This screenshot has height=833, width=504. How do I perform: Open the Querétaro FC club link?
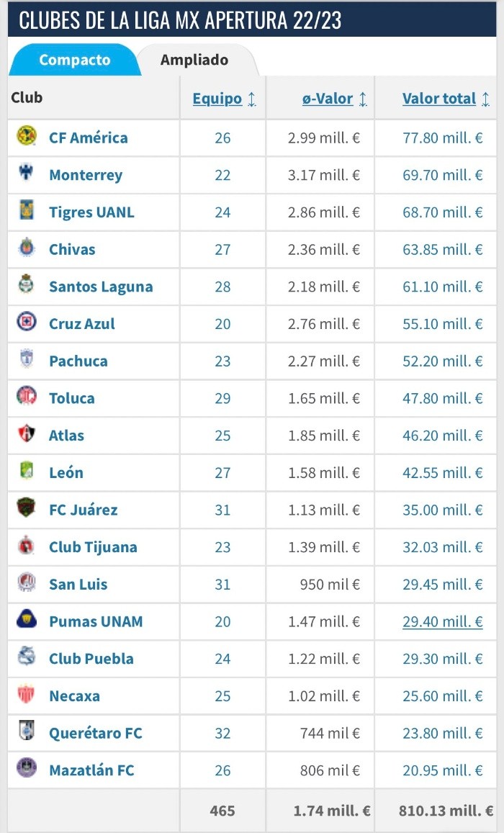96,733
